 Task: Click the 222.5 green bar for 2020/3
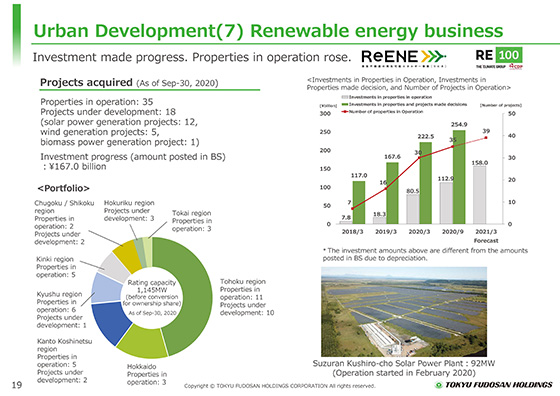426,183
